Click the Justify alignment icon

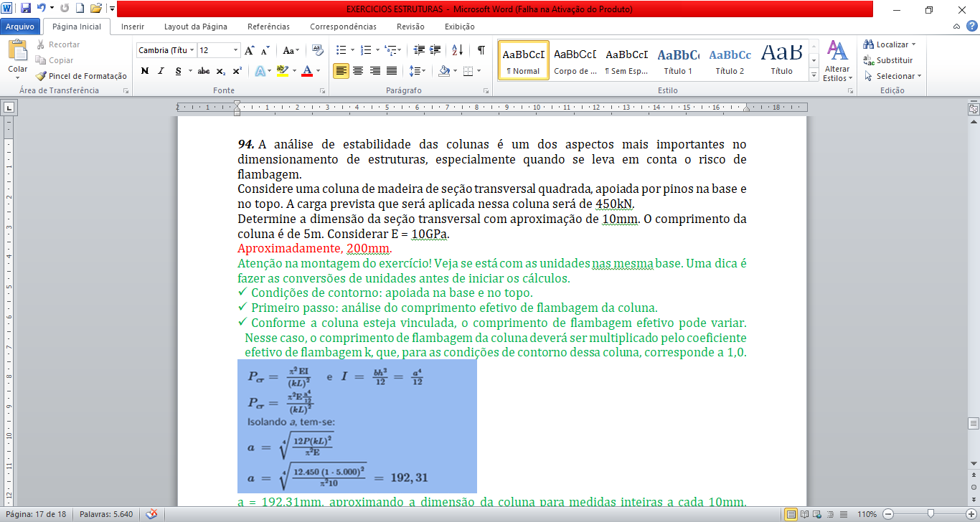[392, 71]
